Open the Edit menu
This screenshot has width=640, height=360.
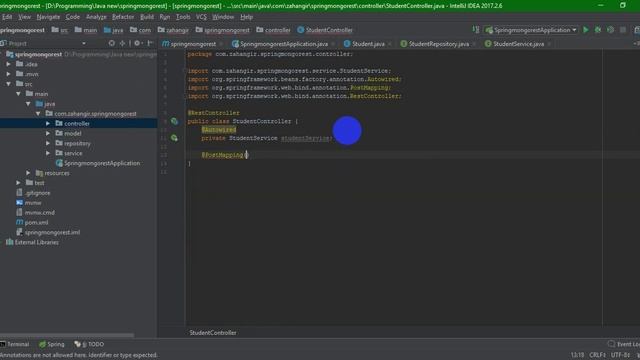[7, 17]
